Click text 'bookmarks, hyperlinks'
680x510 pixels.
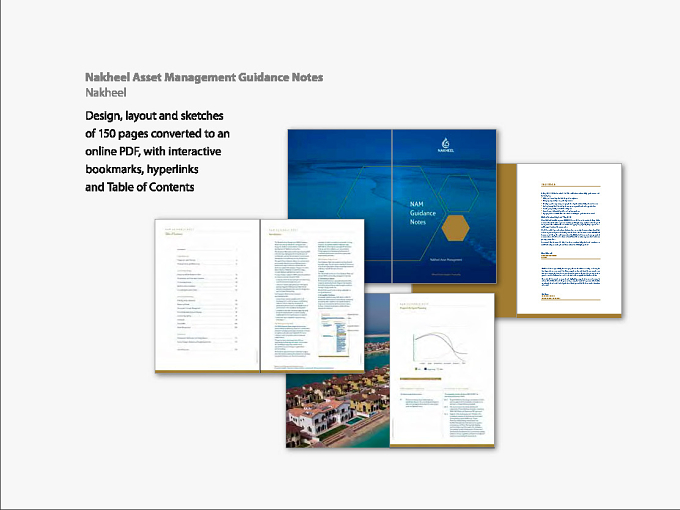point(142,169)
